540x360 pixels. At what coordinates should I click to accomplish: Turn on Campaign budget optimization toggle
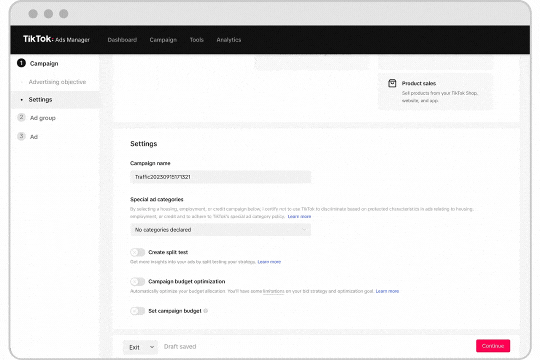(137, 281)
